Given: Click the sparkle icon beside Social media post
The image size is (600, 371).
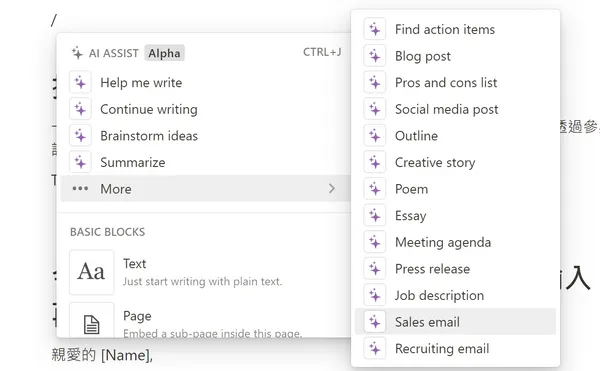Looking at the screenshot, I should pos(375,109).
